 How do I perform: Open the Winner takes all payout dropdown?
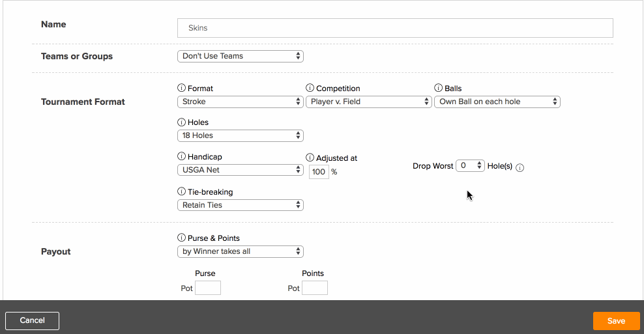point(241,251)
